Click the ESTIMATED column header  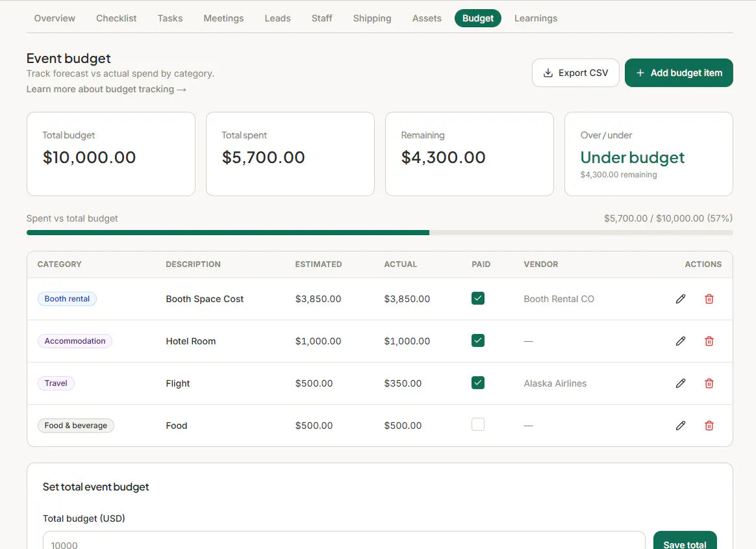318,264
